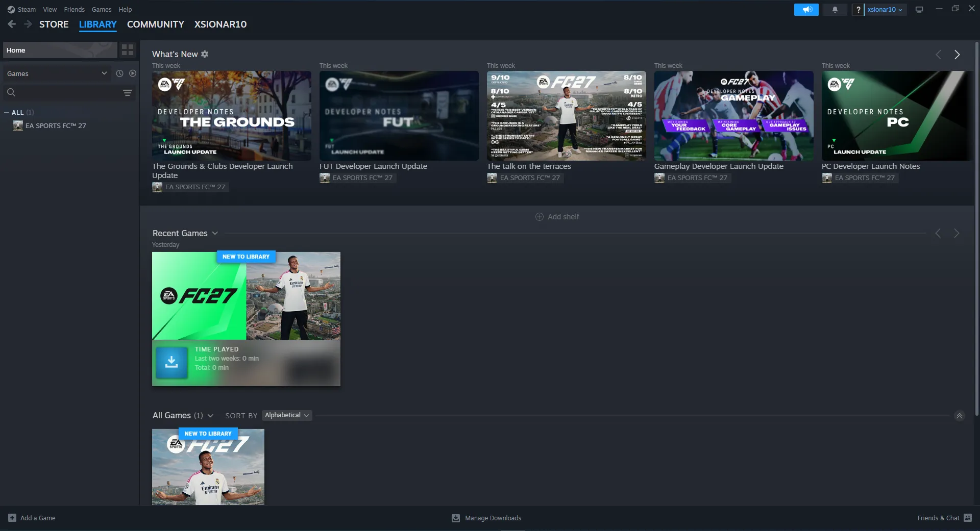Go forward with the right arrow icon
980x531 pixels.
28,24
